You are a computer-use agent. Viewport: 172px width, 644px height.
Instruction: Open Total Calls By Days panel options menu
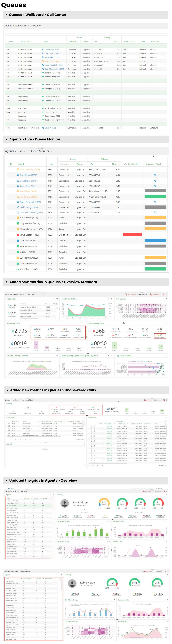(108, 299)
